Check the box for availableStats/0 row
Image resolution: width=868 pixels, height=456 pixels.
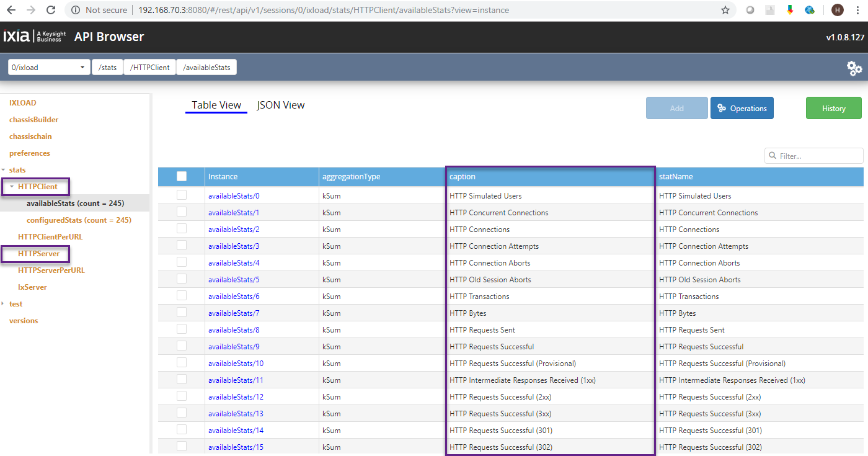[x=182, y=195]
